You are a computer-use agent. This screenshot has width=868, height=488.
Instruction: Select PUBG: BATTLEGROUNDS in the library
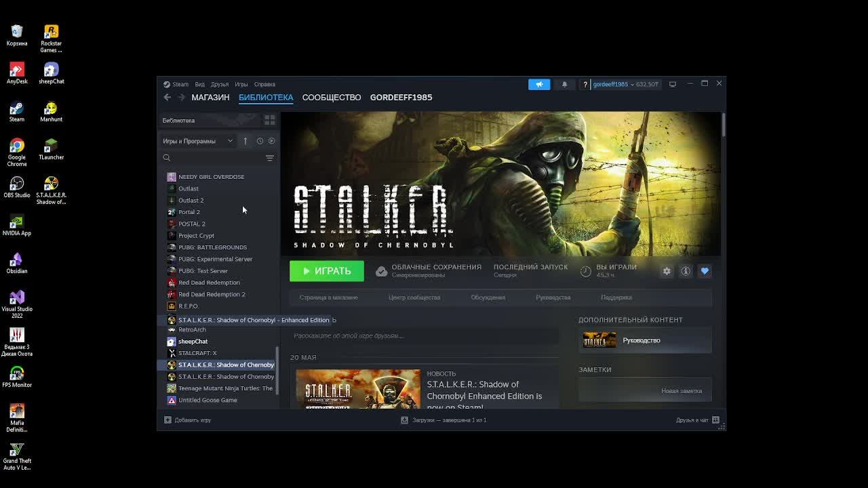(x=220, y=247)
